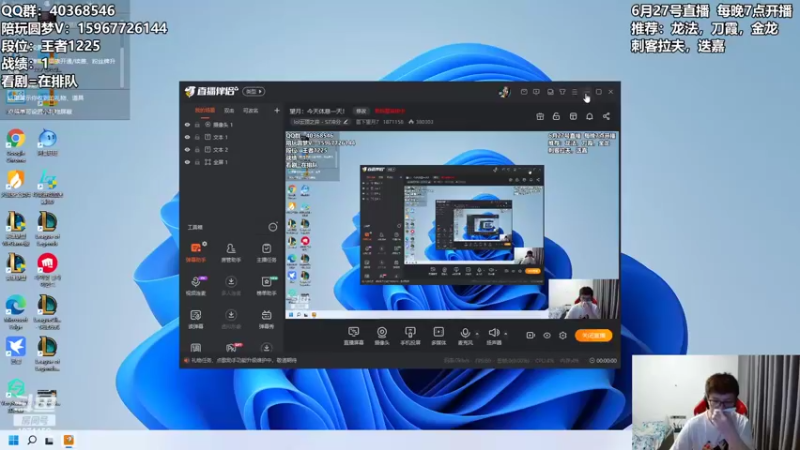Hide the 全屏 1 source layer
This screenshot has height=450, width=800.
pyautogui.click(x=187, y=162)
